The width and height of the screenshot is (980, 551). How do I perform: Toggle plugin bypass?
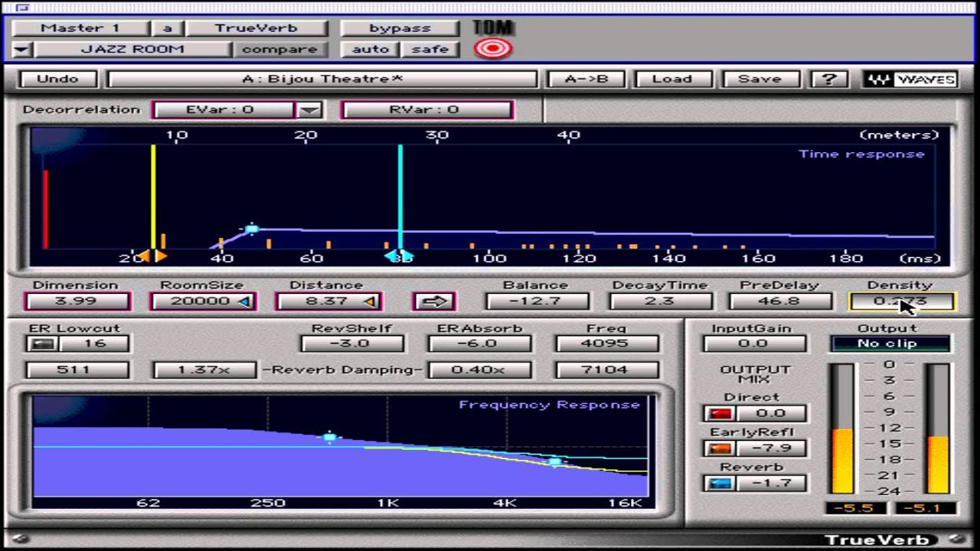click(399, 28)
